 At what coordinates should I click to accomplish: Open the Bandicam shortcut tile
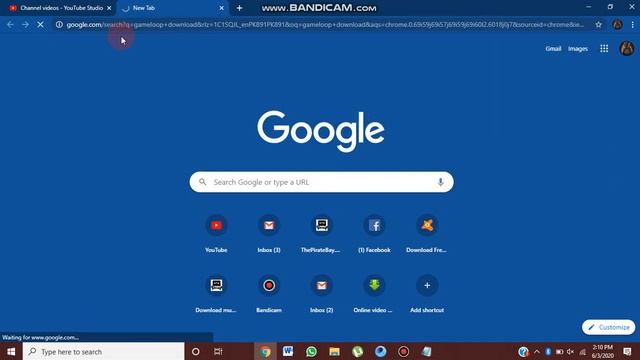coord(269,285)
